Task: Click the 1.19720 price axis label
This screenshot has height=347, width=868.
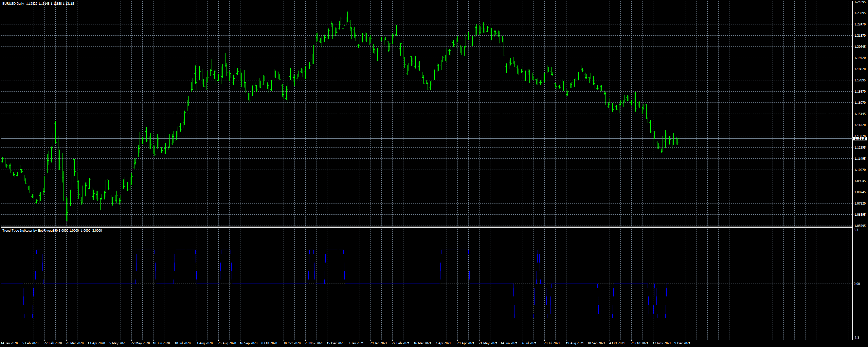Action: (x=860, y=58)
